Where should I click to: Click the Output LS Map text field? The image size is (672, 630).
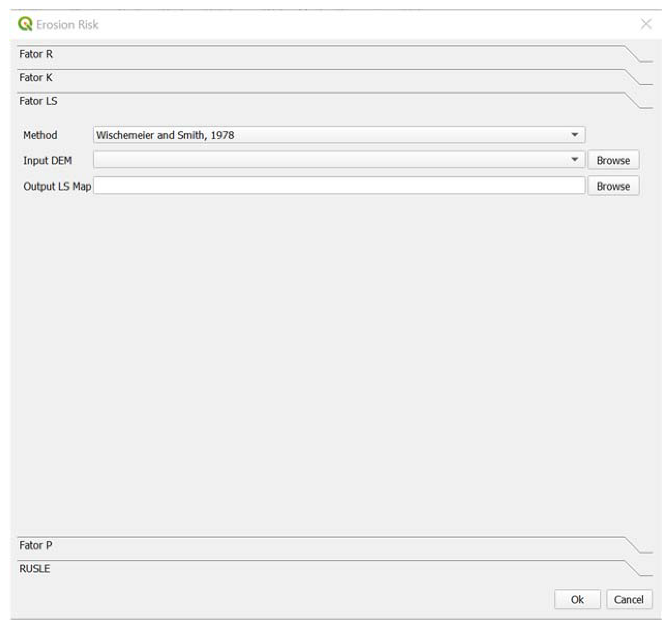339,186
